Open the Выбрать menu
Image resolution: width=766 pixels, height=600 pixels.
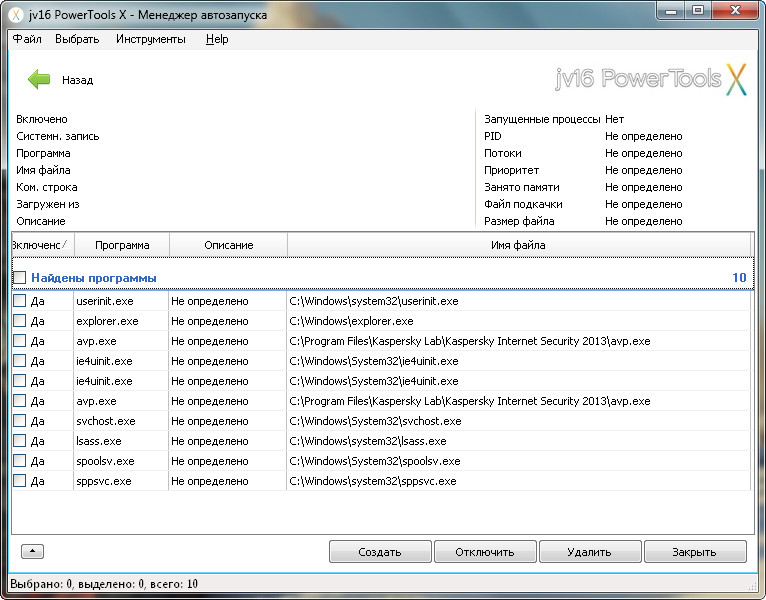[77, 39]
